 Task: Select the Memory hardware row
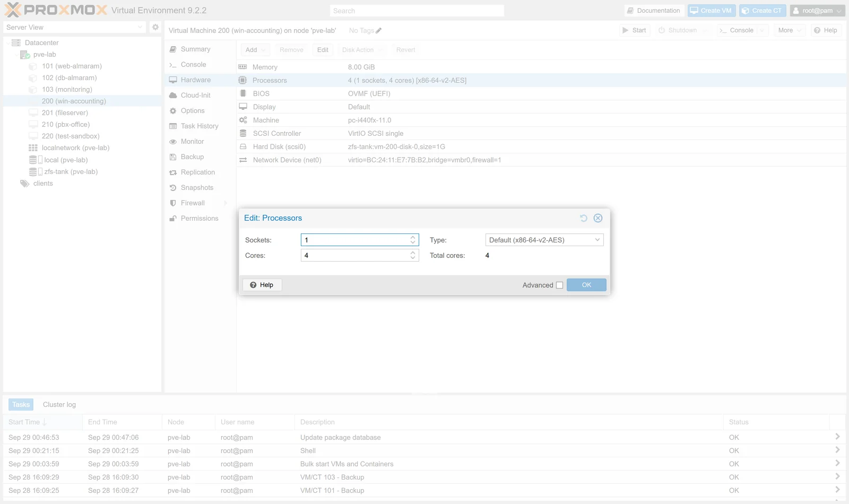point(541,67)
